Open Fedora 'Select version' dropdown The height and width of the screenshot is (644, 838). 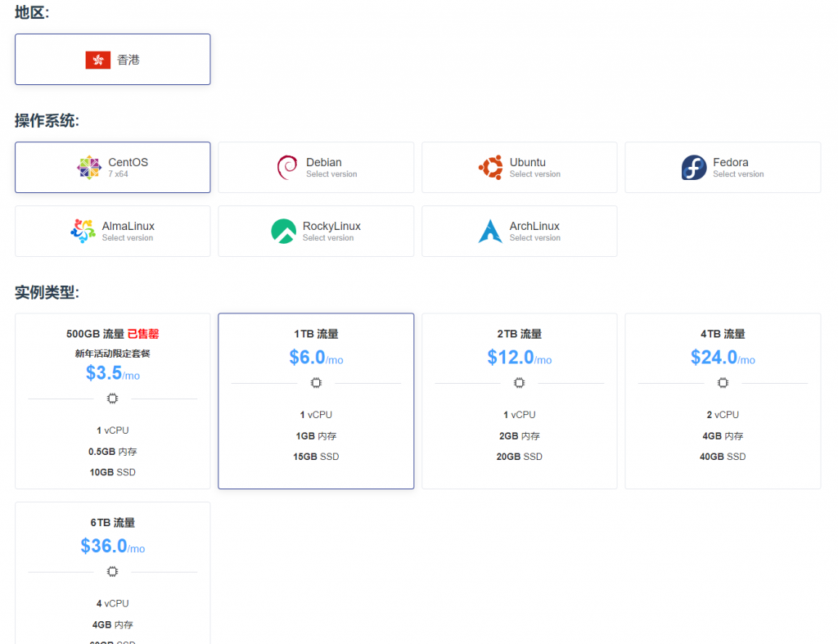(738, 174)
